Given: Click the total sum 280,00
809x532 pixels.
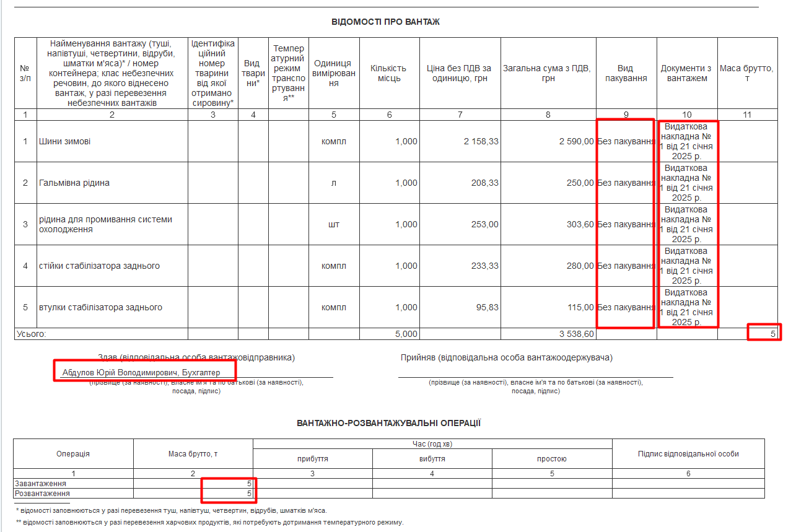Looking at the screenshot, I should coord(580,266).
